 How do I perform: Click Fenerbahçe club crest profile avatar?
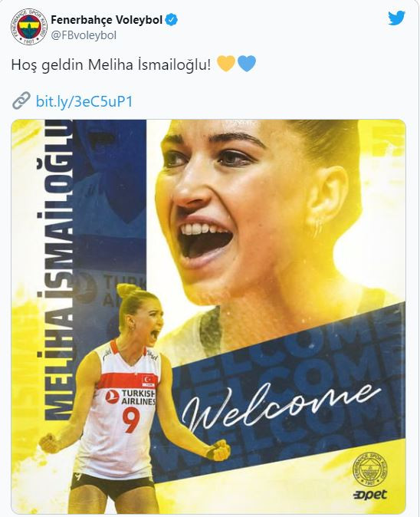(28, 27)
